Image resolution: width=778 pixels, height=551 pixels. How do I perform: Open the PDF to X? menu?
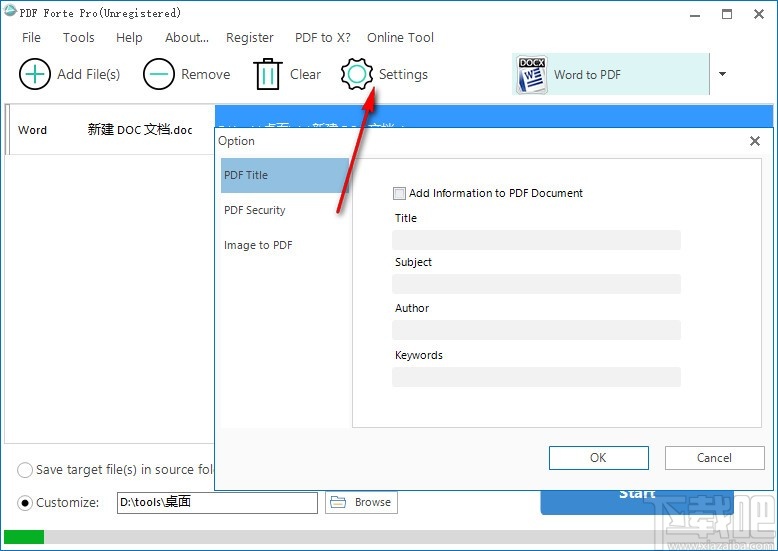(x=323, y=37)
